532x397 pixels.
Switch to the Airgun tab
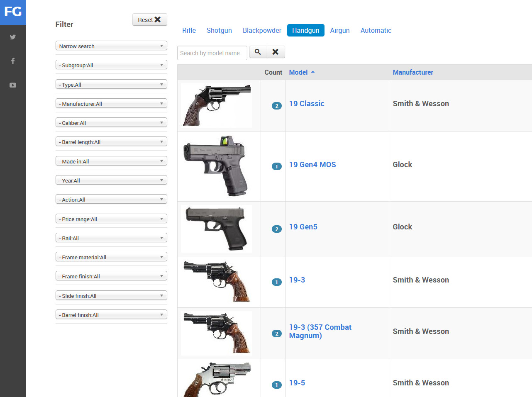click(x=340, y=30)
